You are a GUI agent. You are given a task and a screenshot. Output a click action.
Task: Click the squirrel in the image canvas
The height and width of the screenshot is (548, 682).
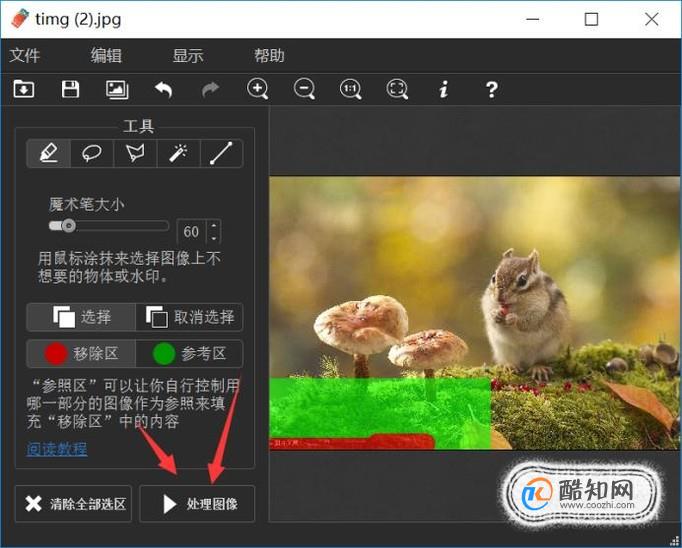[525, 313]
